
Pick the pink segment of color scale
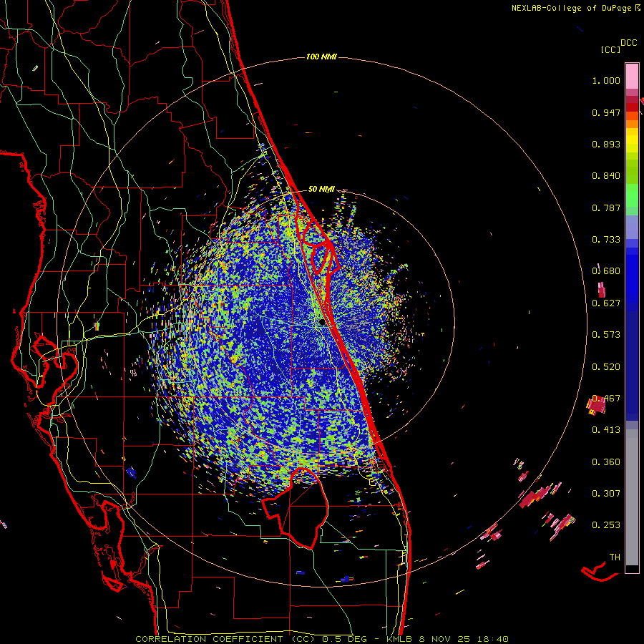click(632, 76)
